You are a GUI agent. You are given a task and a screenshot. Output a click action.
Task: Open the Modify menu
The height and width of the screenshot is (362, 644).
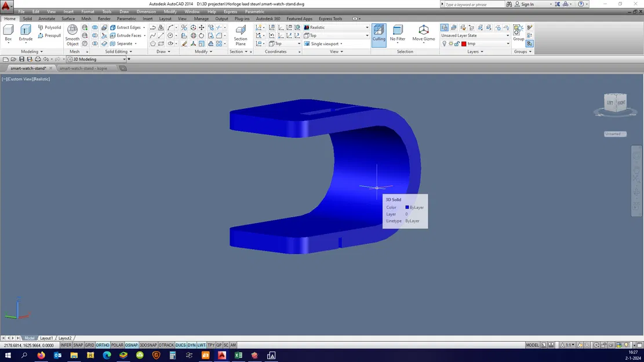[x=170, y=12]
